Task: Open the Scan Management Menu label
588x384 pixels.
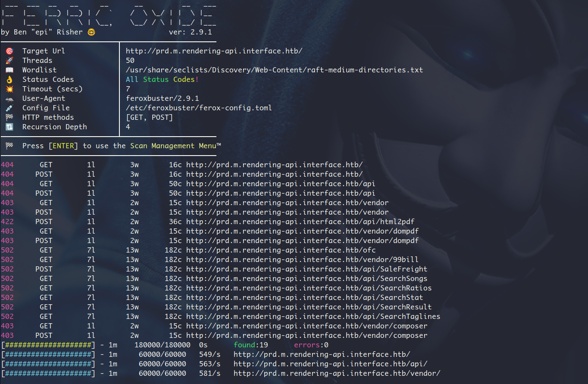Action: [x=172, y=146]
